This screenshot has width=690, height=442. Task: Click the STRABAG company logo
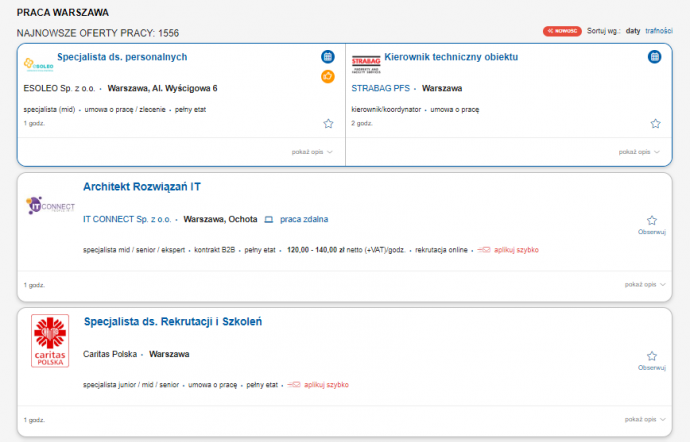tap(365, 62)
